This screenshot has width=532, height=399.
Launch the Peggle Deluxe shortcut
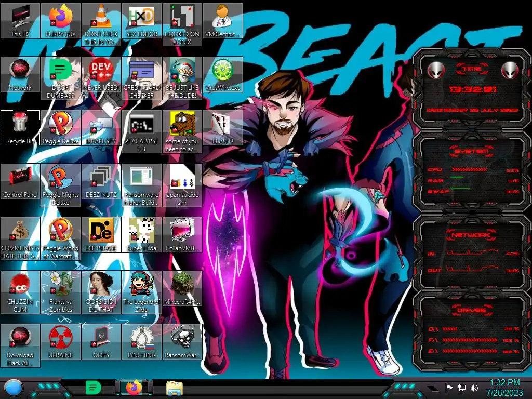[x=61, y=128]
